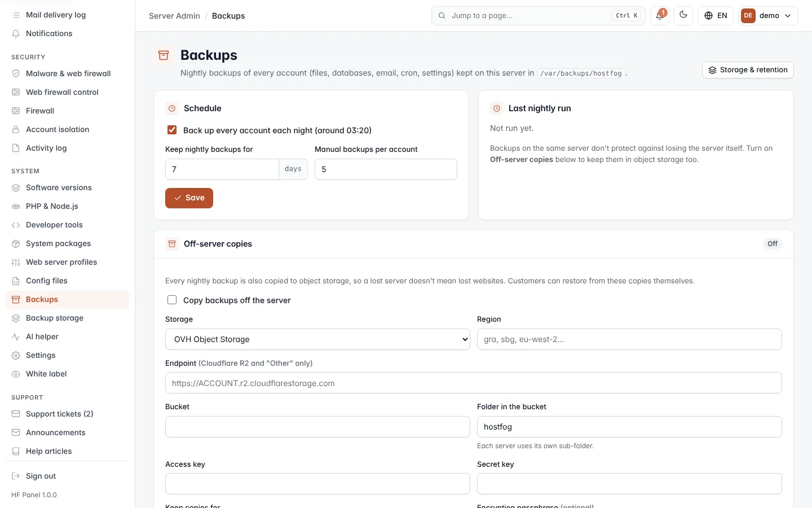This screenshot has width=812, height=508.
Task: Open the Storage provider dropdown
Action: coord(317,339)
